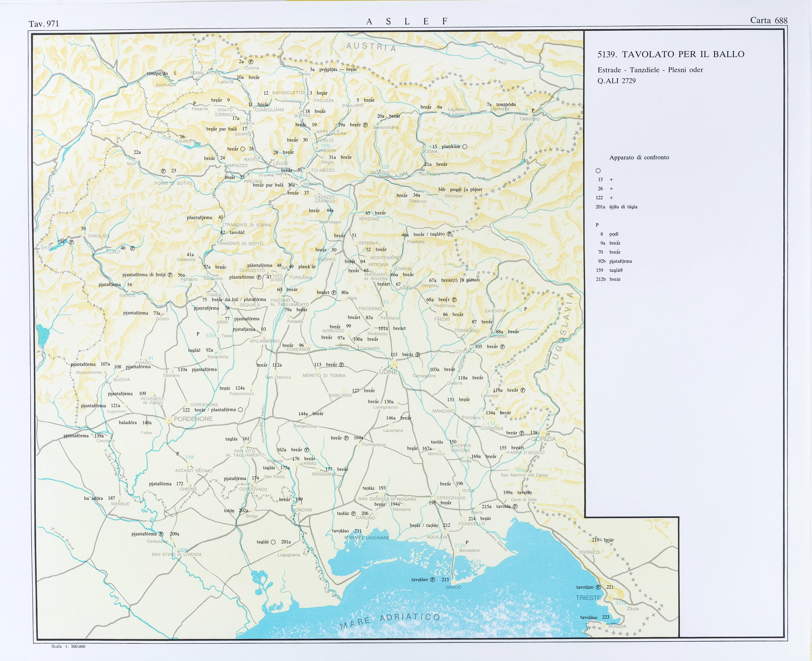Click the Q.ALI 2729 reference text
812x661 pixels.
click(x=617, y=81)
